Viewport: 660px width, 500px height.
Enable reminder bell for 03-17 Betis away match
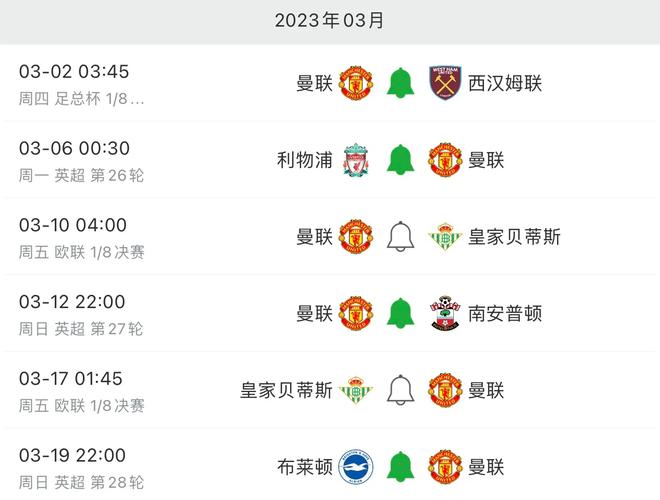[x=401, y=389]
